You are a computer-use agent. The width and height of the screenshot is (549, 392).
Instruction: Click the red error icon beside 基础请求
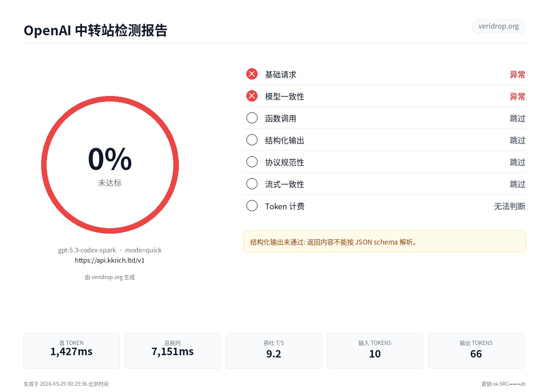coord(252,74)
